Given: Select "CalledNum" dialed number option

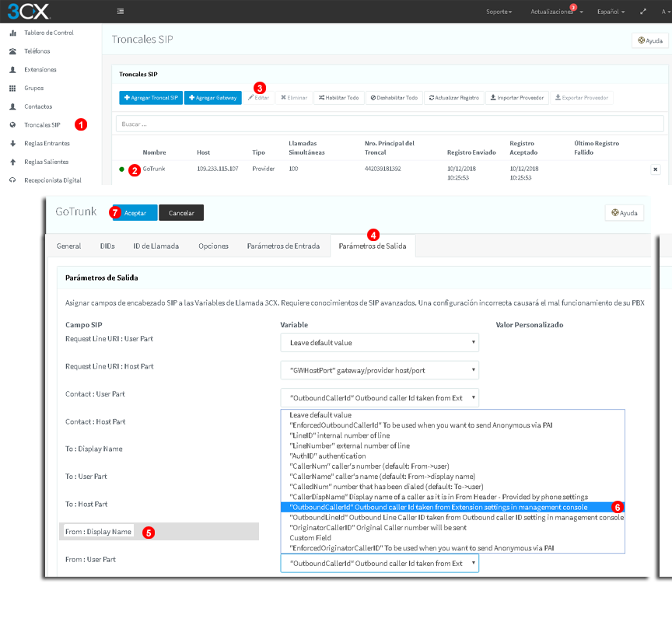Looking at the screenshot, I should pyautogui.click(x=453, y=487).
